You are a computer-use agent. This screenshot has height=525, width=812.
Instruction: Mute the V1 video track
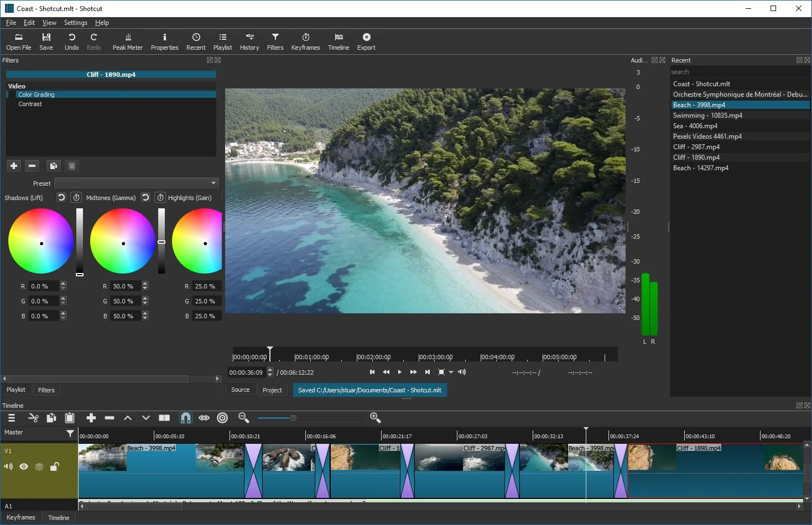pos(8,466)
